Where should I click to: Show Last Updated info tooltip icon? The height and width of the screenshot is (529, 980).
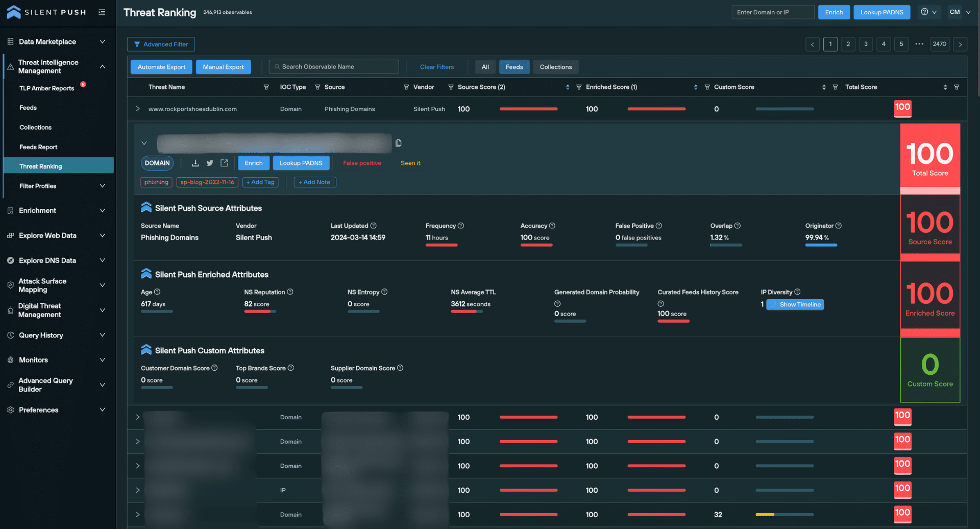(x=374, y=226)
